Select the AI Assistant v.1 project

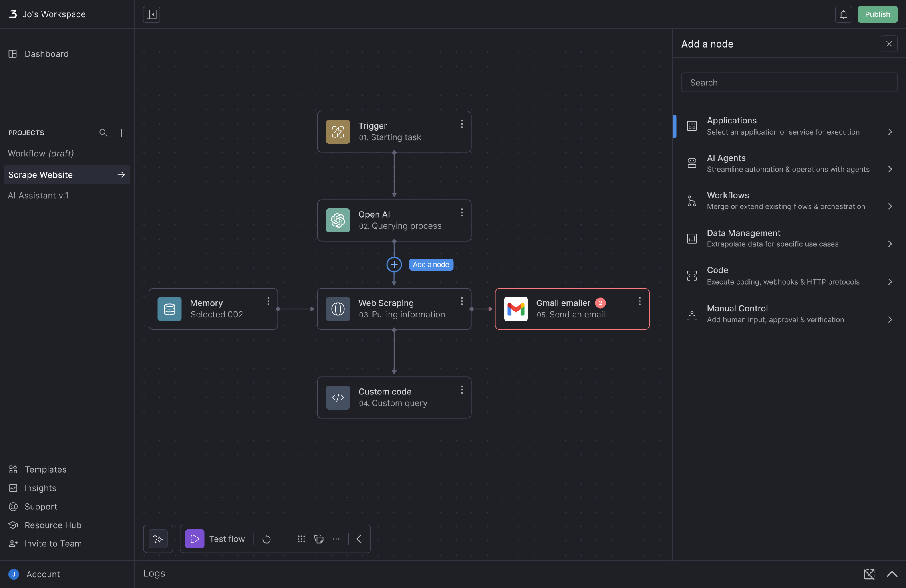click(38, 196)
